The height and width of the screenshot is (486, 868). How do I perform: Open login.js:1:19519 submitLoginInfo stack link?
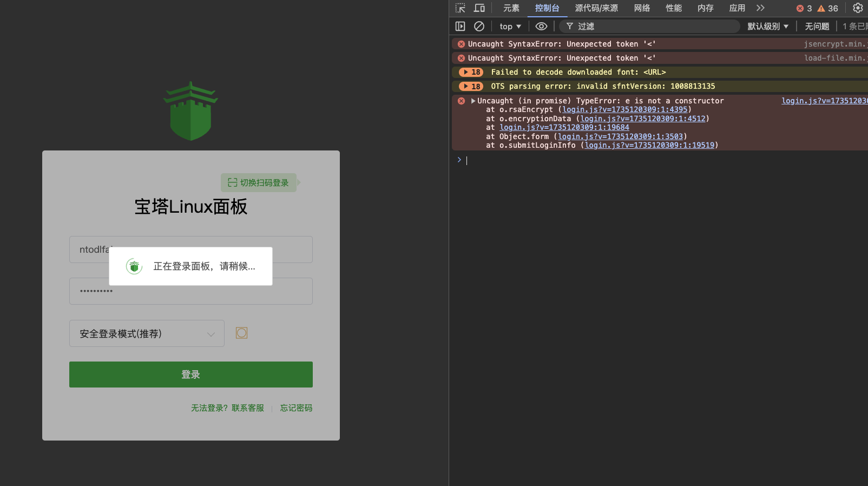[x=649, y=145]
